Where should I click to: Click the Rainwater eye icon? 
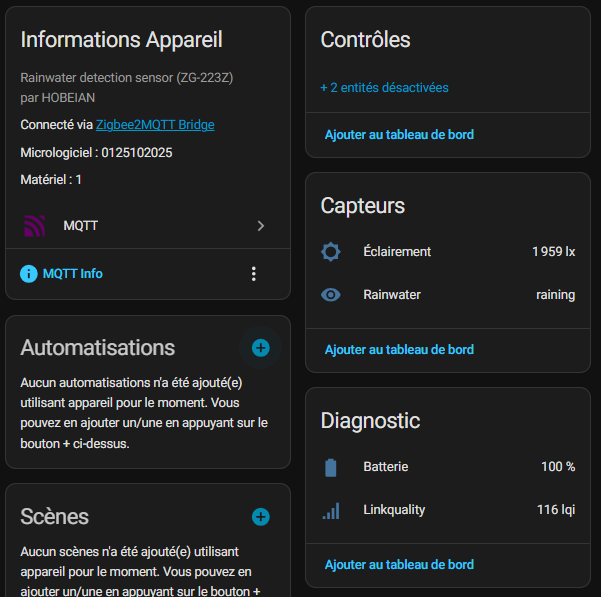pyautogui.click(x=331, y=295)
